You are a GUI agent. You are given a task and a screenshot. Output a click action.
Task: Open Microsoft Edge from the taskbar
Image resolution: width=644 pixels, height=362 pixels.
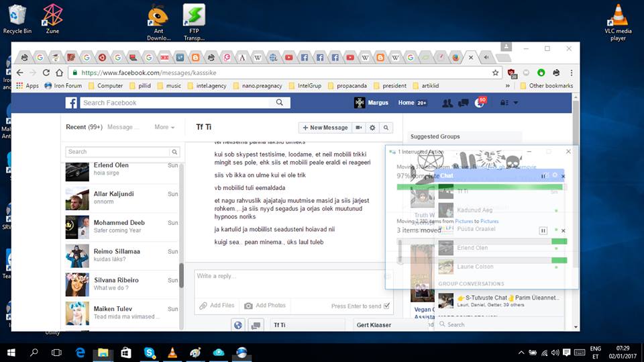(x=80, y=353)
